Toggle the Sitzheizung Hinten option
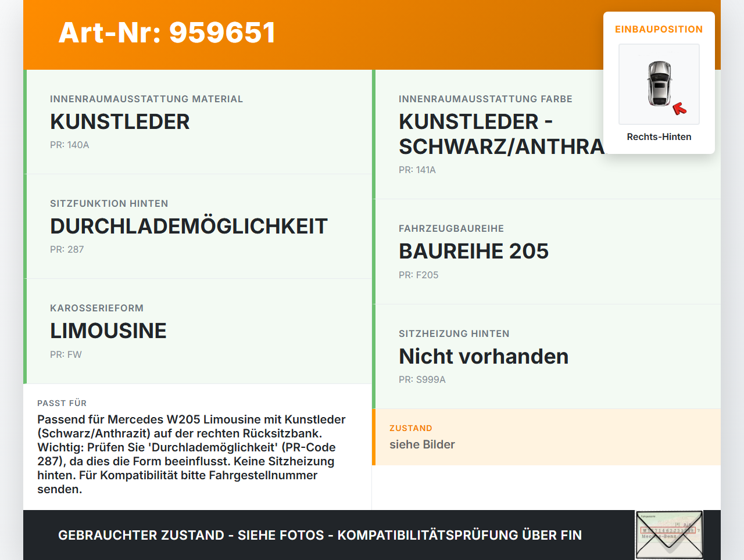This screenshot has width=744, height=560. pyautogui.click(x=546, y=356)
